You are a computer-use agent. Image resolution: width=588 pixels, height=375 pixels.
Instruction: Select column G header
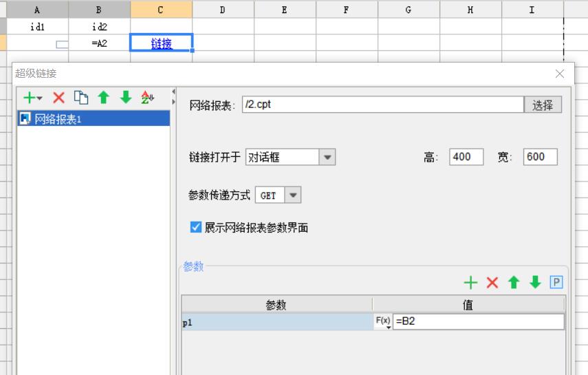409,10
